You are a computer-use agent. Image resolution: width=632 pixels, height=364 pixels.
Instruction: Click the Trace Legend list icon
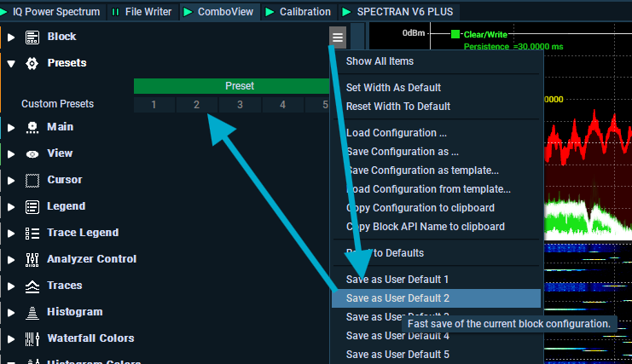(32, 233)
